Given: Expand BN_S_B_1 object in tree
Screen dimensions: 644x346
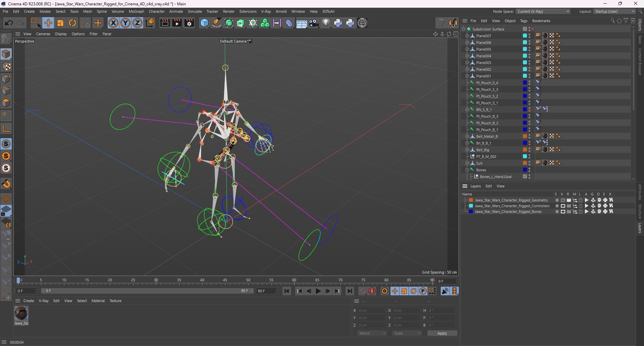Looking at the screenshot, I should [467, 110].
